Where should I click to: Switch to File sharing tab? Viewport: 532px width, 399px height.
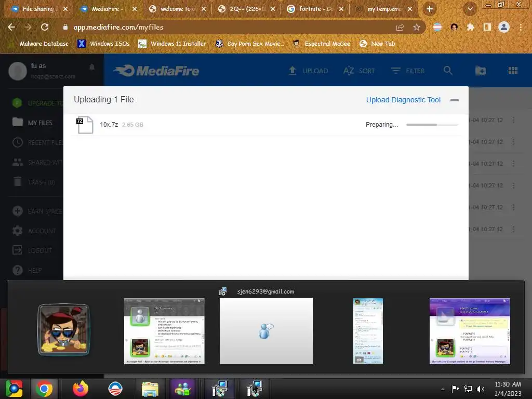click(x=38, y=9)
